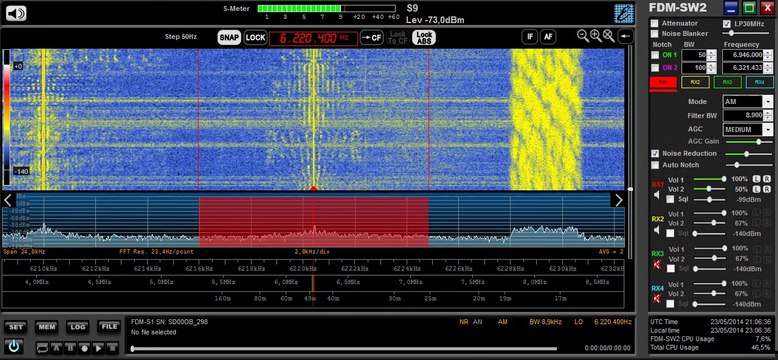The width and height of the screenshot is (778, 360).
Task: Click the zoom out magnifier icon
Action: tap(583, 36)
